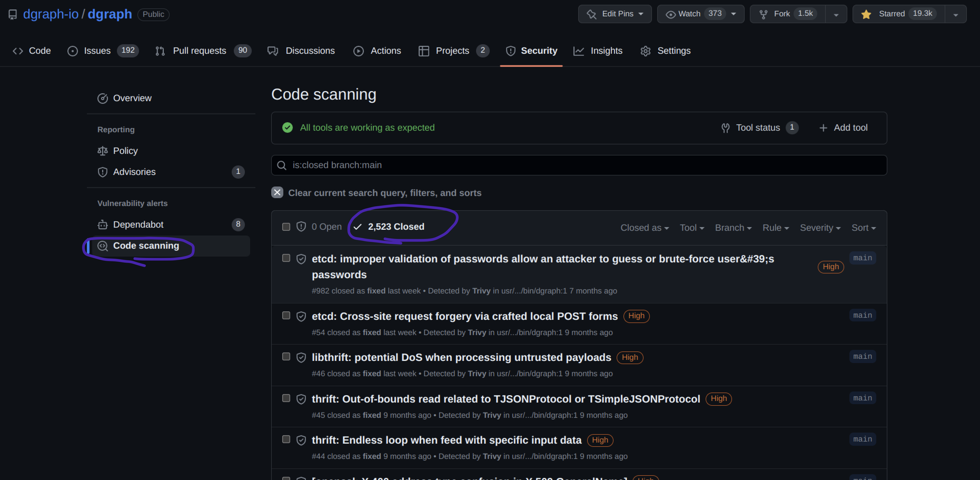Click the High severity badge on the thrift Endless loop alert
This screenshot has width=980, height=480.
(600, 440)
